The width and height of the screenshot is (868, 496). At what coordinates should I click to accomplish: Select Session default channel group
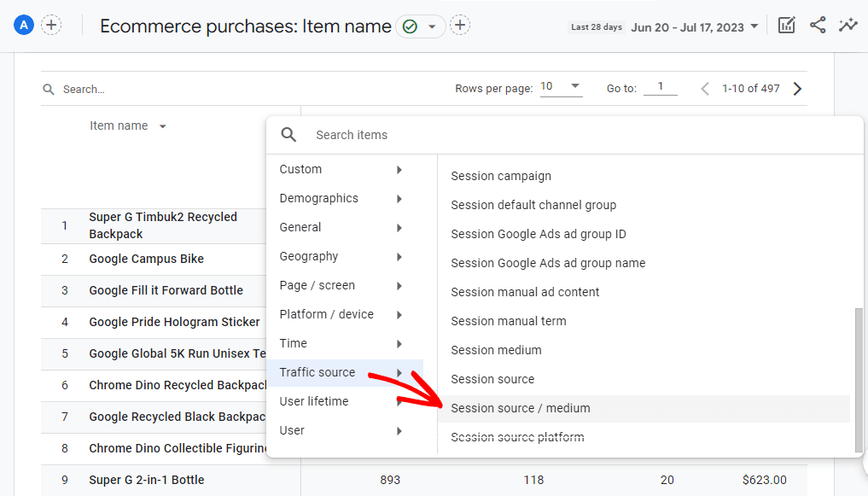[533, 205]
